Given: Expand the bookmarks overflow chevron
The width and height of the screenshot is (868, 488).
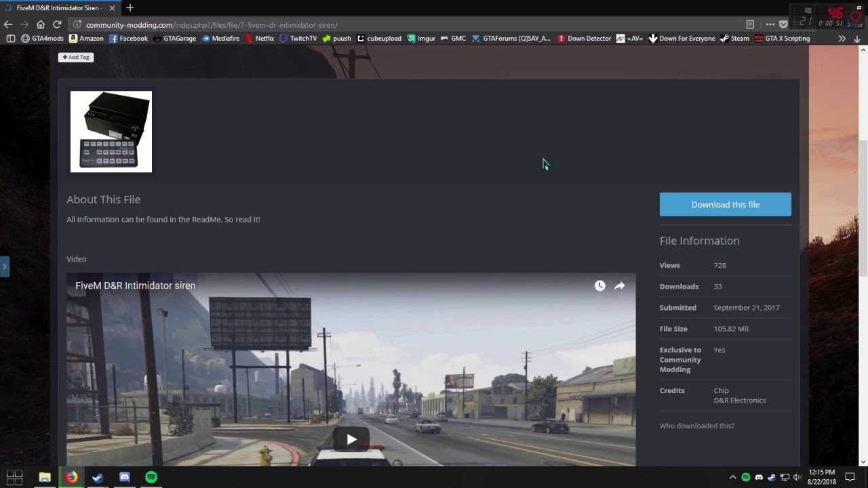Looking at the screenshot, I should (842, 39).
